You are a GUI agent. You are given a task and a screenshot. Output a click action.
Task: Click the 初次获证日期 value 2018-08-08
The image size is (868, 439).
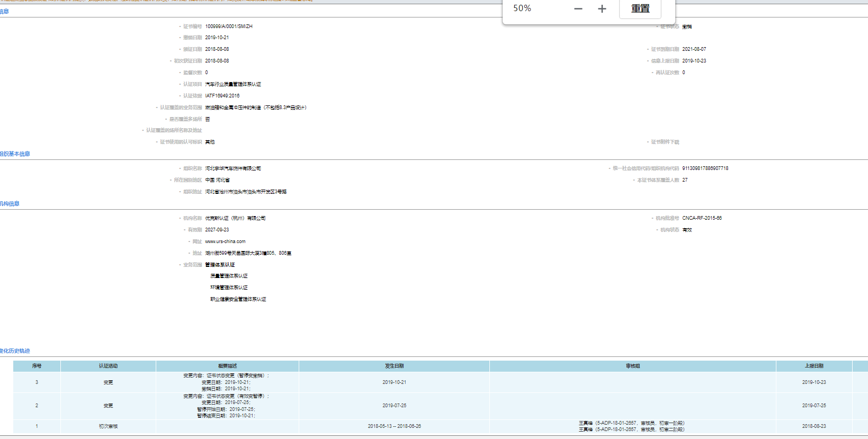[217, 61]
